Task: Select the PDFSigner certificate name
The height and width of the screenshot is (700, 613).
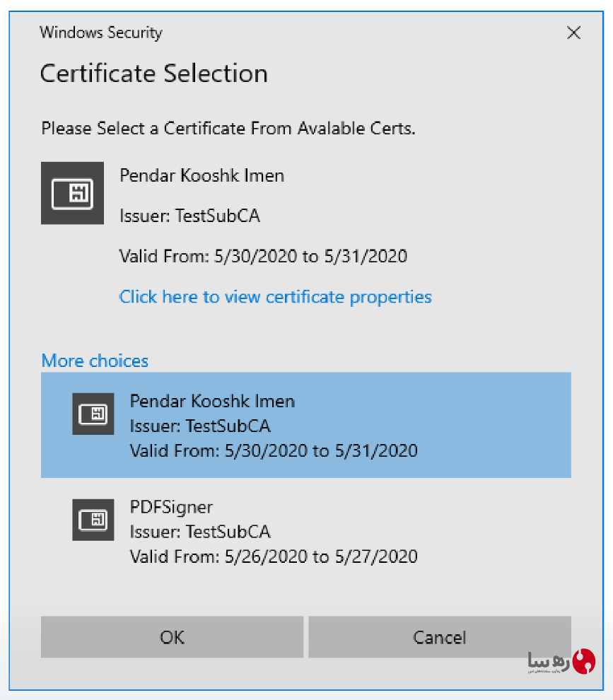Action: [x=171, y=507]
